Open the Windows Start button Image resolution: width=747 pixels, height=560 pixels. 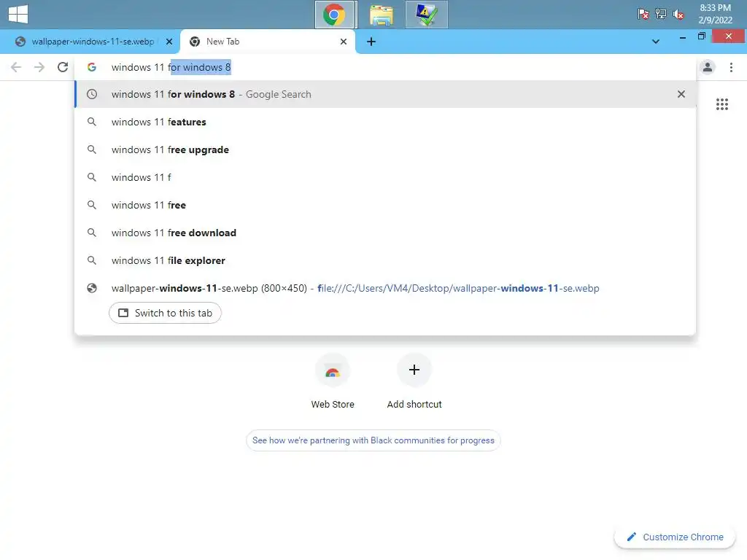point(18,14)
